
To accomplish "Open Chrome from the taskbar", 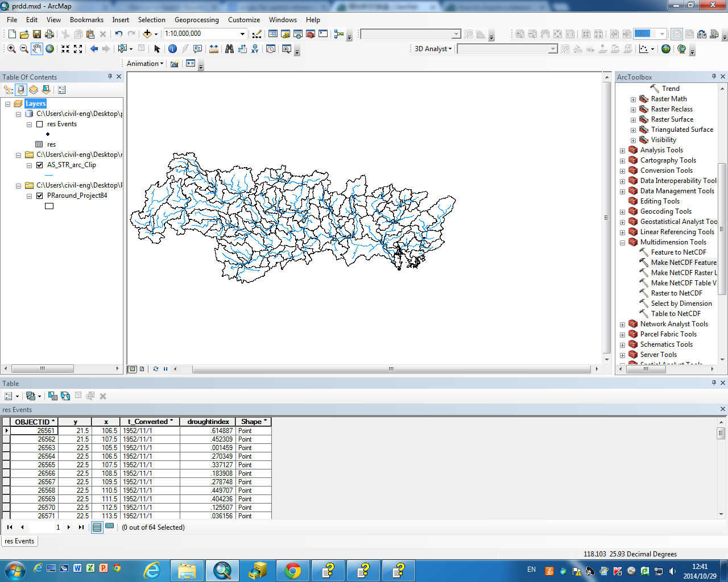I will click(293, 570).
